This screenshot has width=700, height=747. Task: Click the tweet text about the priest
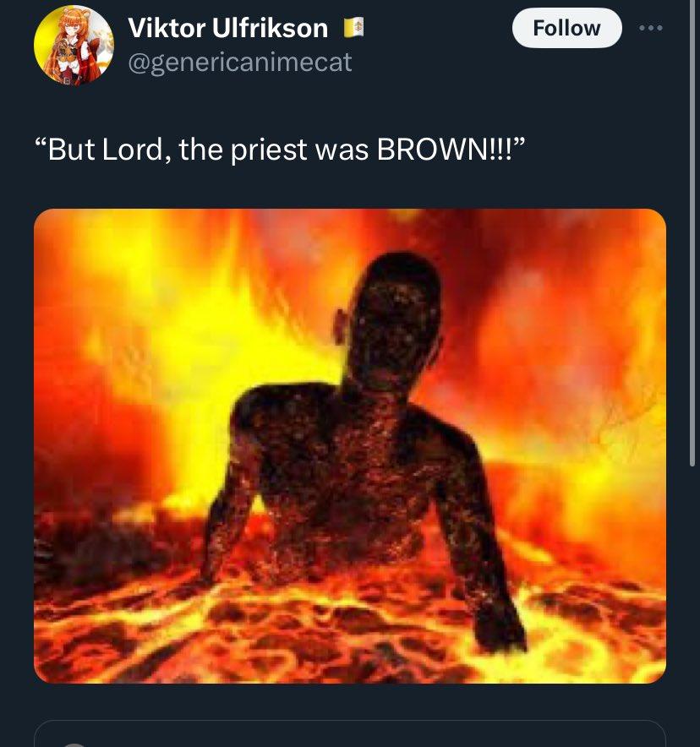coord(287,150)
